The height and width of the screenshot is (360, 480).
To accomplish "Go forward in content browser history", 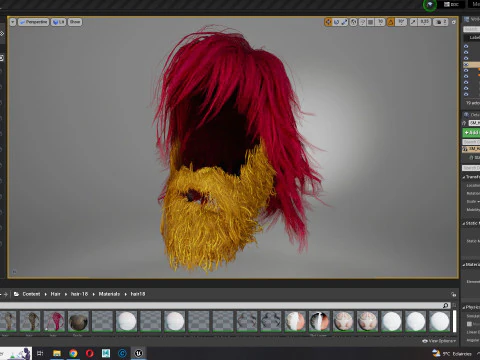I will coord(5,294).
